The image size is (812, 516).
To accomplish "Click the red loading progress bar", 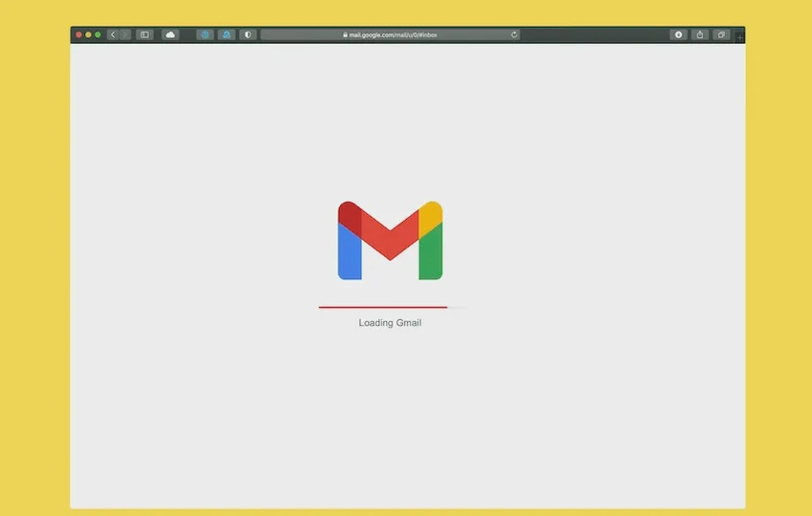I will [x=383, y=308].
